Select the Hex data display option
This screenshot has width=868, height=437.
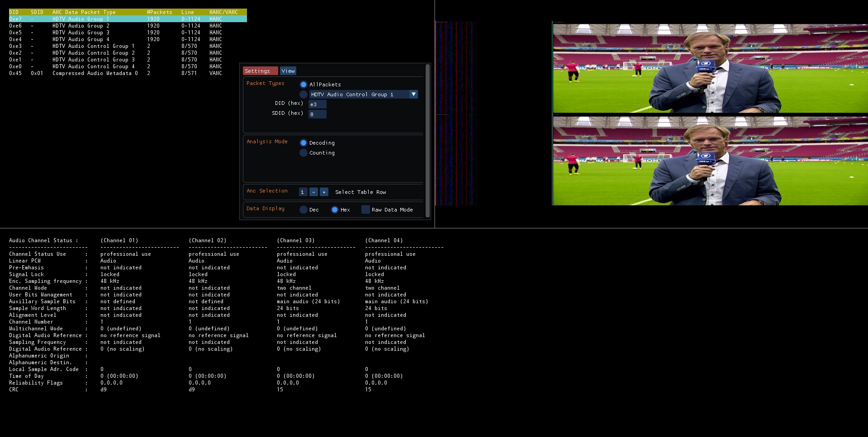coord(335,210)
